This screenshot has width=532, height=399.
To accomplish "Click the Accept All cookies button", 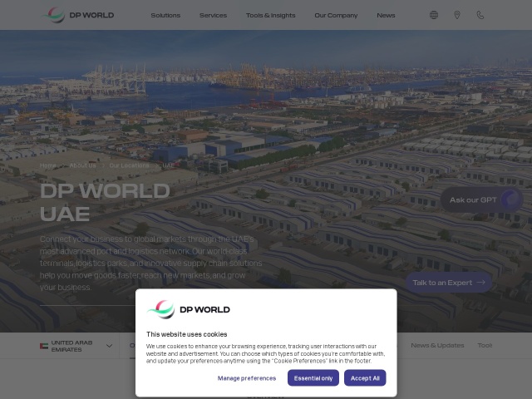I will [x=365, y=378].
